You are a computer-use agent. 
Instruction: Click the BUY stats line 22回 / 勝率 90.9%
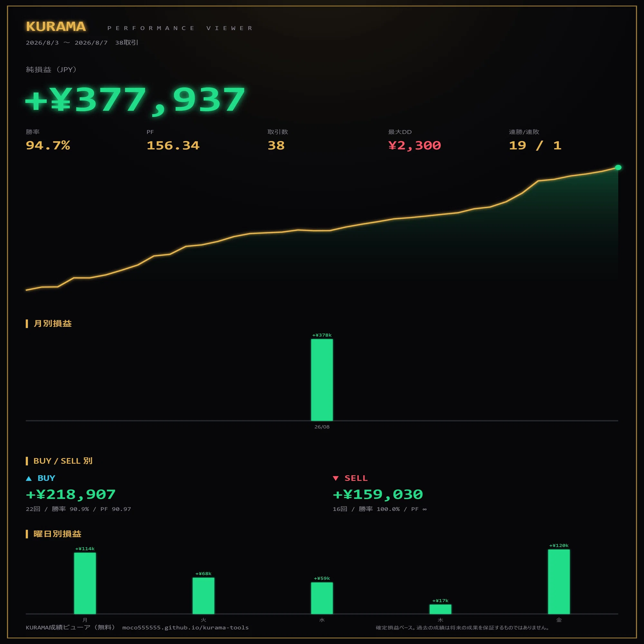pos(78,509)
